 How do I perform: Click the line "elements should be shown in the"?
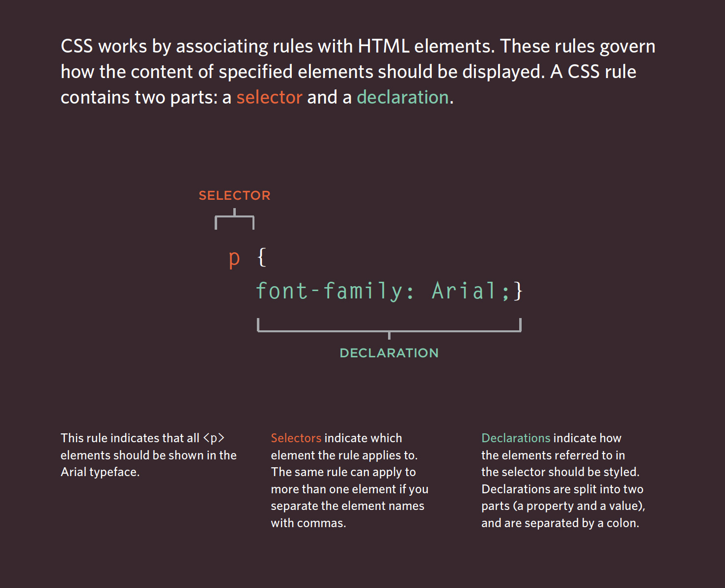pos(148,455)
